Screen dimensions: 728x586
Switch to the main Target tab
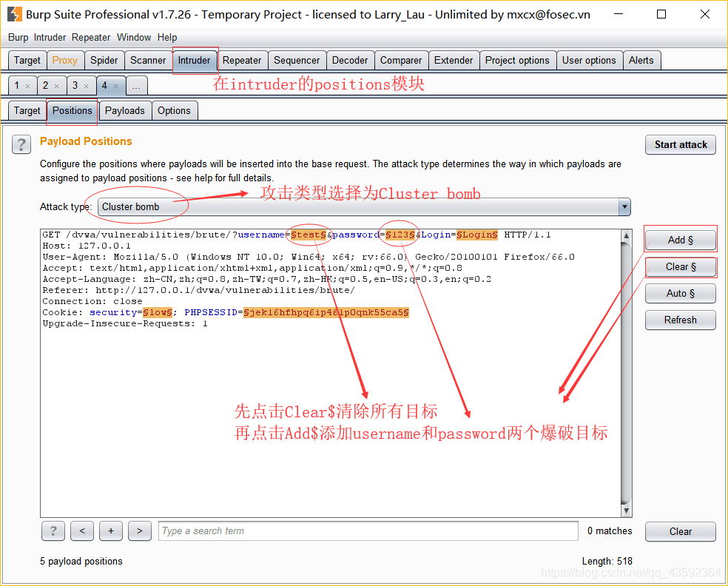click(27, 61)
